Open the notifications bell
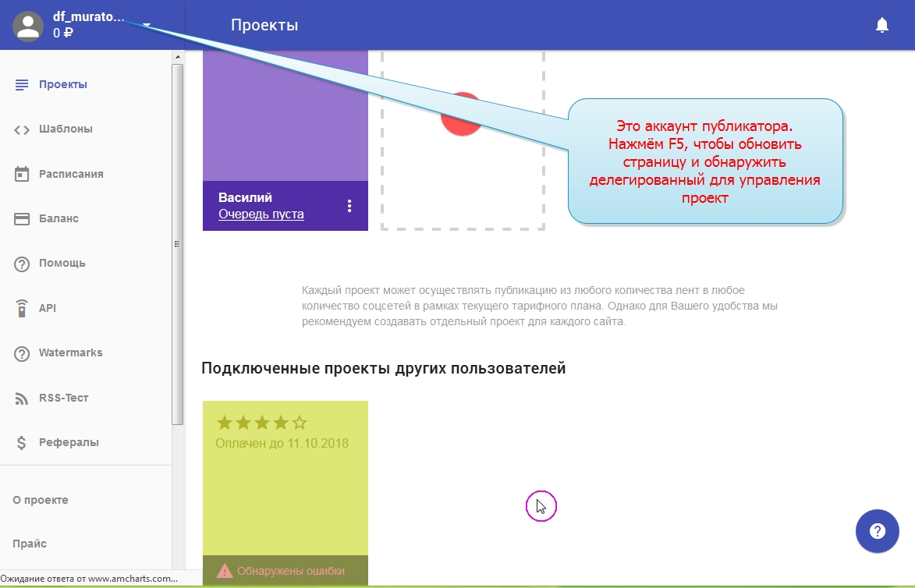Image resolution: width=915 pixels, height=588 pixels. [x=881, y=26]
